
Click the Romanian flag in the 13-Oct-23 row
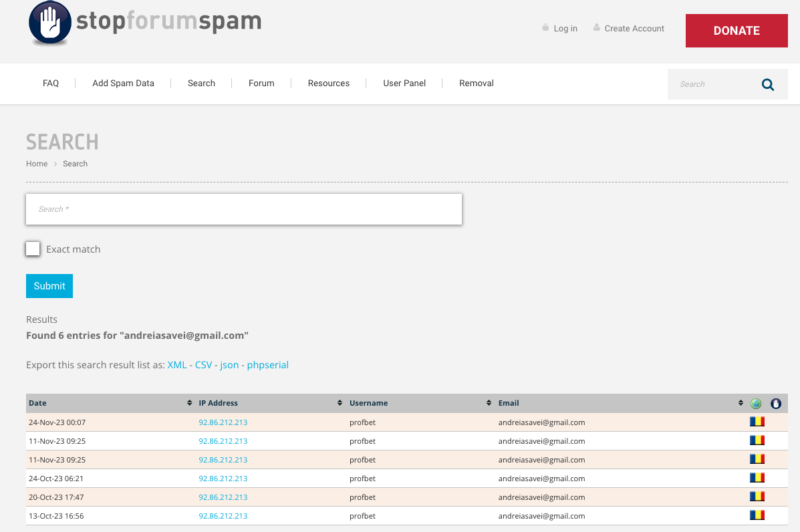pyautogui.click(x=757, y=516)
